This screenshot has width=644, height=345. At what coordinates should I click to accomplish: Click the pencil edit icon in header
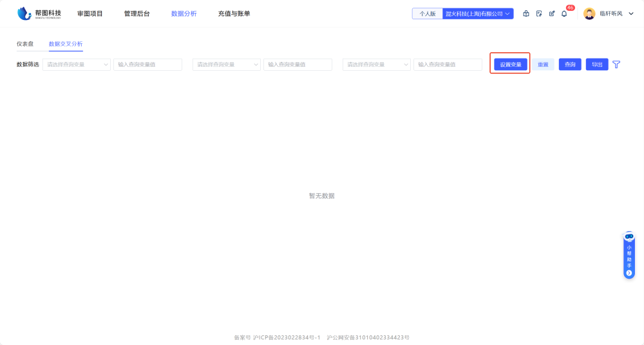(x=552, y=14)
